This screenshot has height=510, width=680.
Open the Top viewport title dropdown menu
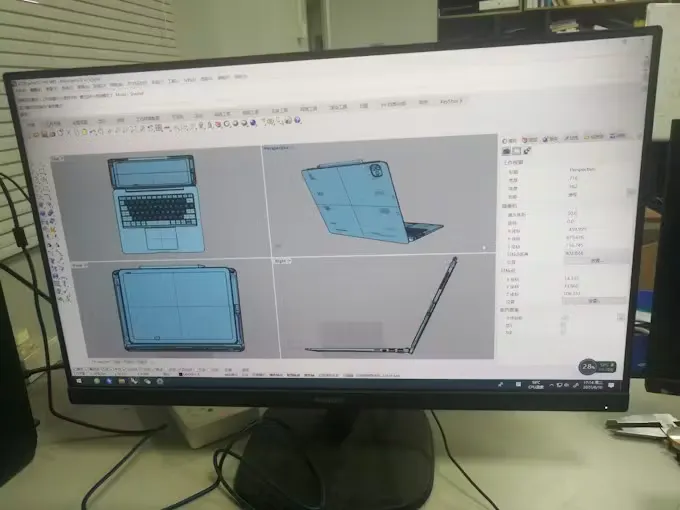point(59,158)
